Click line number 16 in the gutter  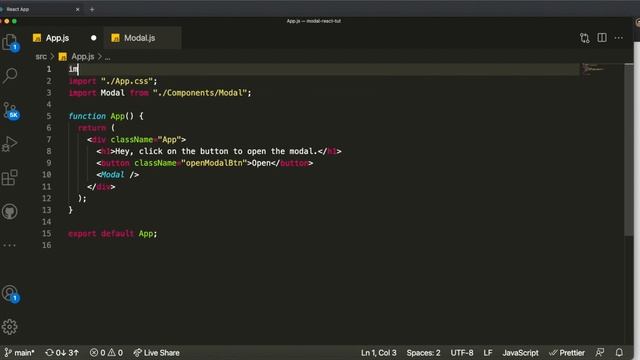click(x=47, y=245)
